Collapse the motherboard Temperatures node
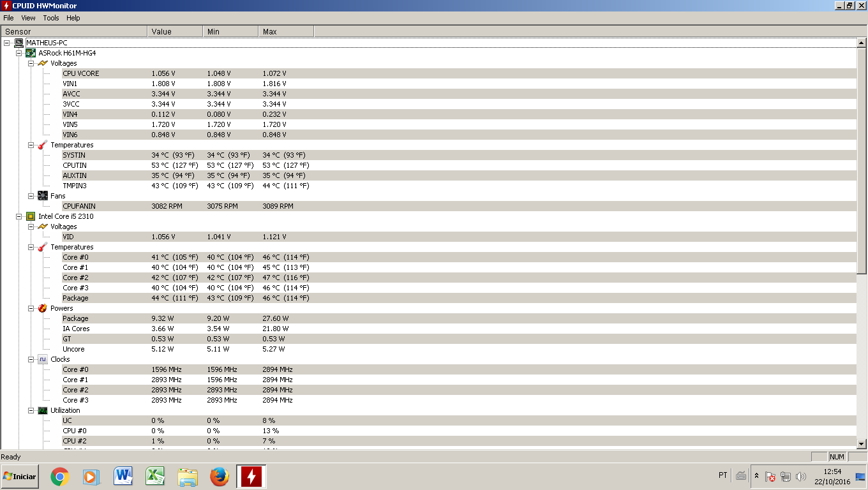Screen dimensions: 868x490 pos(31,145)
